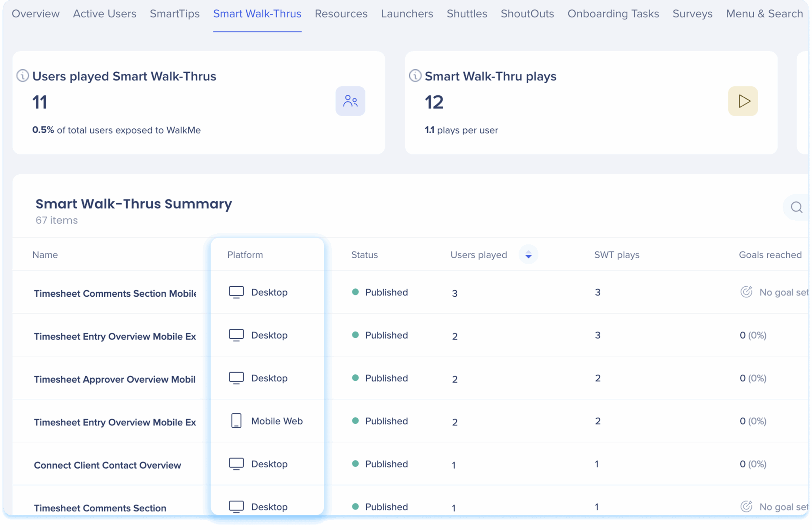Switch to the SmartTips tab

pyautogui.click(x=174, y=14)
